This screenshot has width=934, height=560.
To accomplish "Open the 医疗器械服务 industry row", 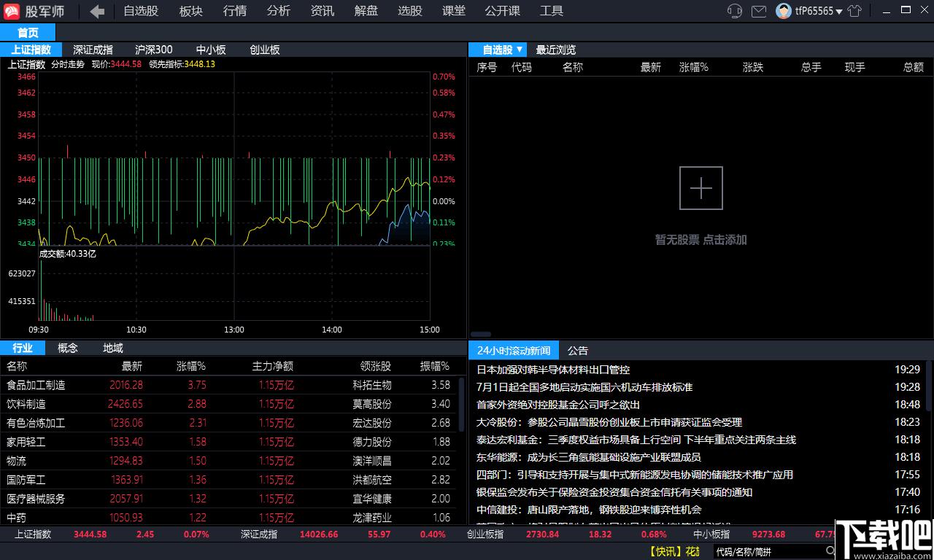I will coord(229,499).
